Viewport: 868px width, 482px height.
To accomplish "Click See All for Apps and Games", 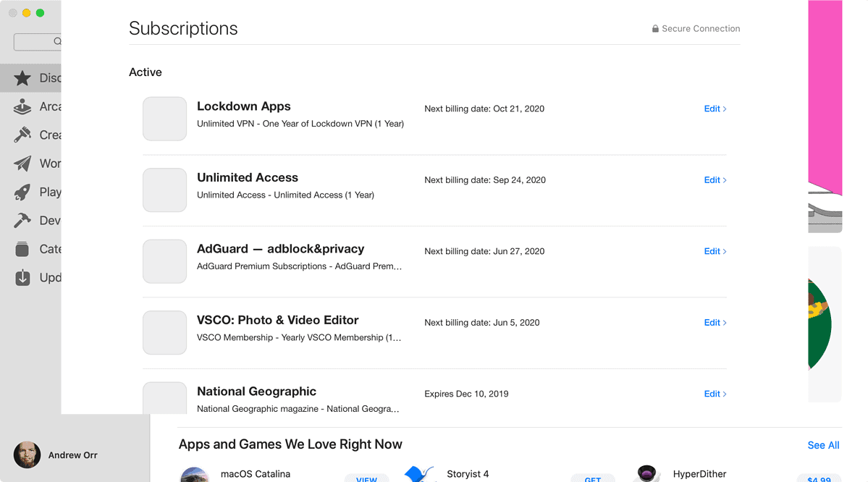I will [823, 445].
